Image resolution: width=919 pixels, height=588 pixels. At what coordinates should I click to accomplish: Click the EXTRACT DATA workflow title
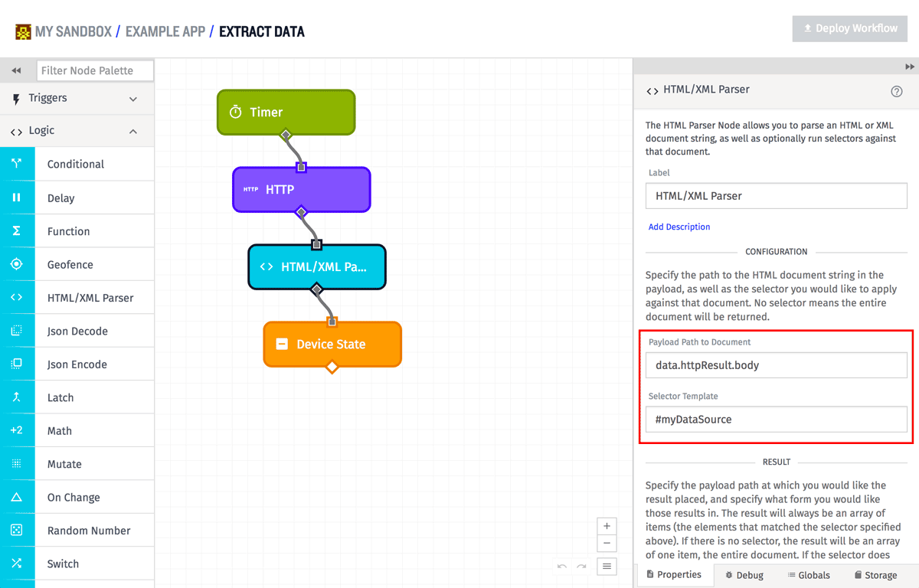[x=262, y=31]
